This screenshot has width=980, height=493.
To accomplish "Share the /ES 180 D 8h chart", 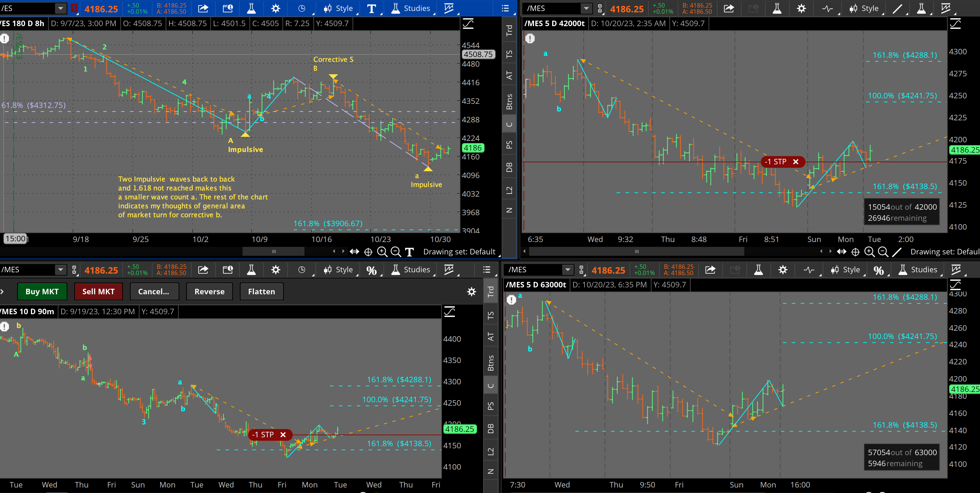I will pos(203,8).
